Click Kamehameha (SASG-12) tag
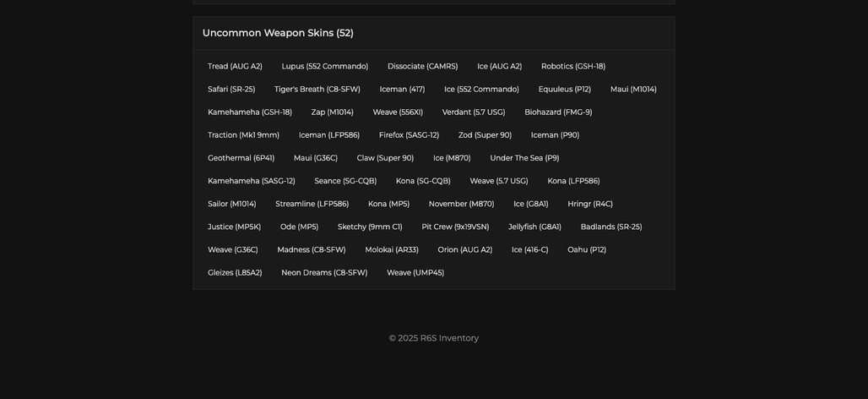Image resolution: width=868 pixels, height=399 pixels. coord(252,181)
